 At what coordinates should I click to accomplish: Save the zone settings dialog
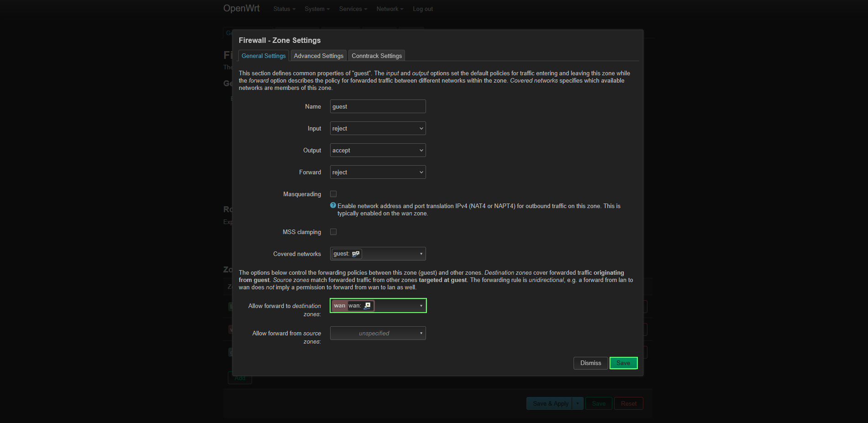tap(623, 363)
